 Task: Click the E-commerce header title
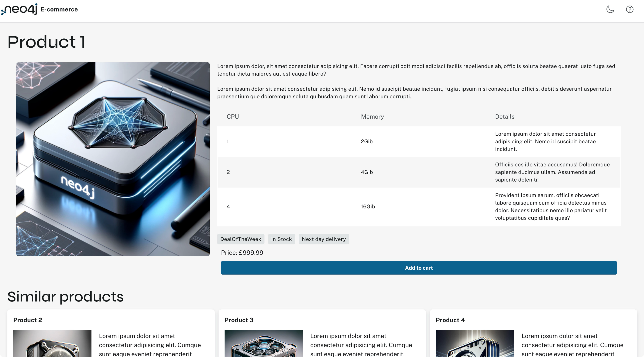coord(59,9)
